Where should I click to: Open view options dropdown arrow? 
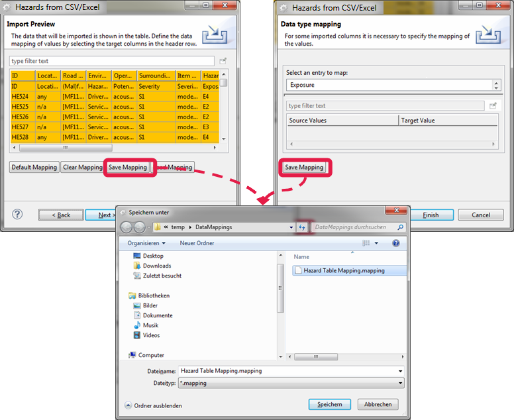pos(376,243)
